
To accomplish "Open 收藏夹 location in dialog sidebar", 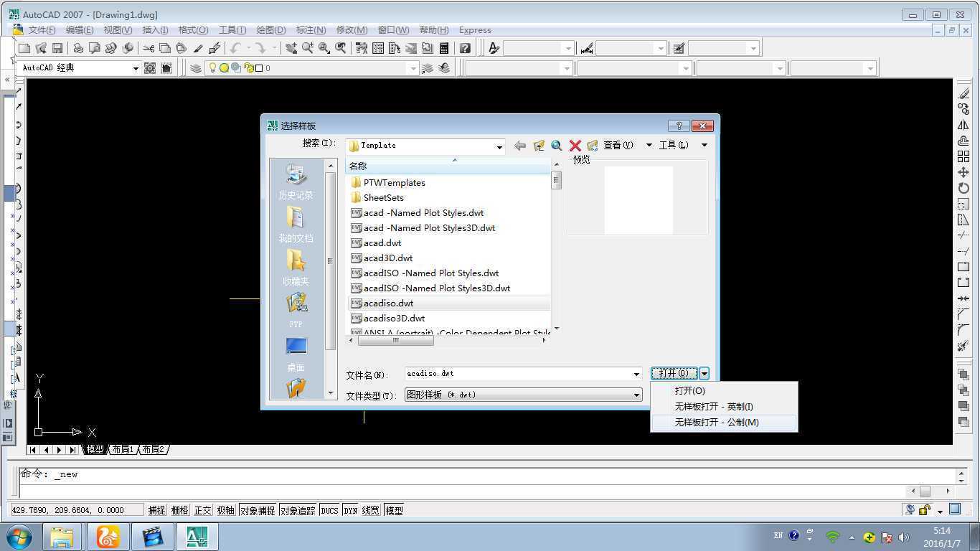I will (296, 268).
